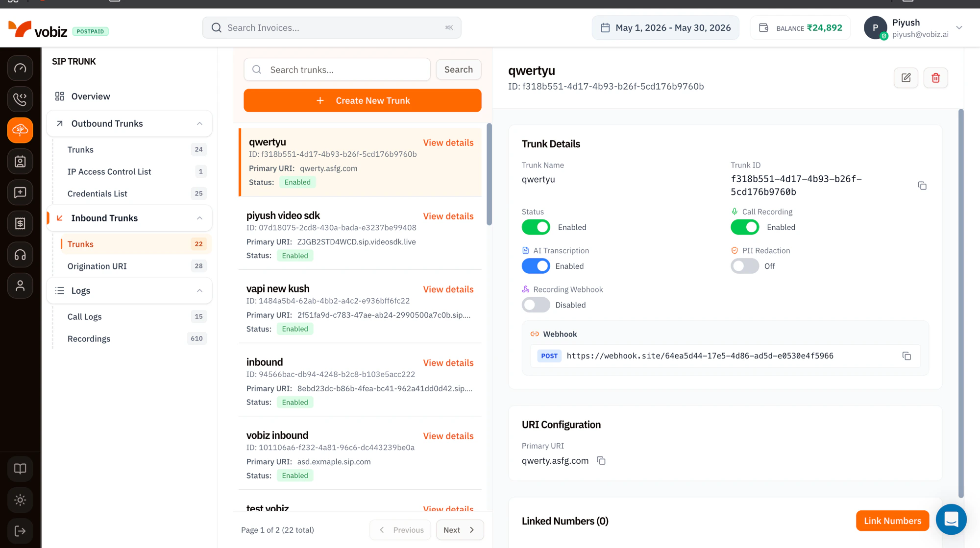
Task: Copy the webhook URL with copy icon
Action: point(906,356)
